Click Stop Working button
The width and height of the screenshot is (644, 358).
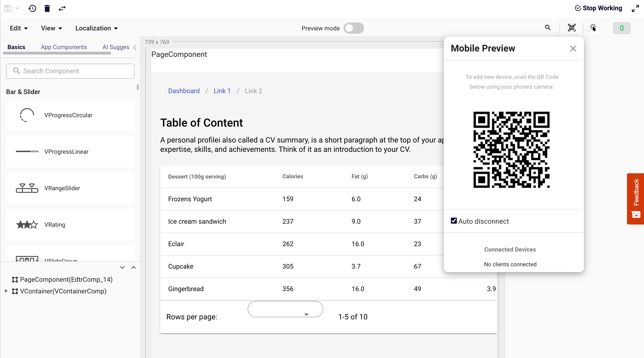598,8
